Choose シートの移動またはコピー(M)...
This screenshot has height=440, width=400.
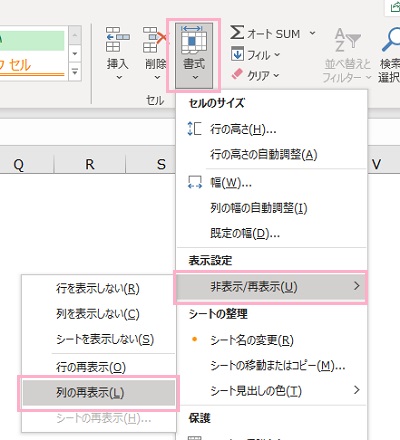[x=271, y=366]
